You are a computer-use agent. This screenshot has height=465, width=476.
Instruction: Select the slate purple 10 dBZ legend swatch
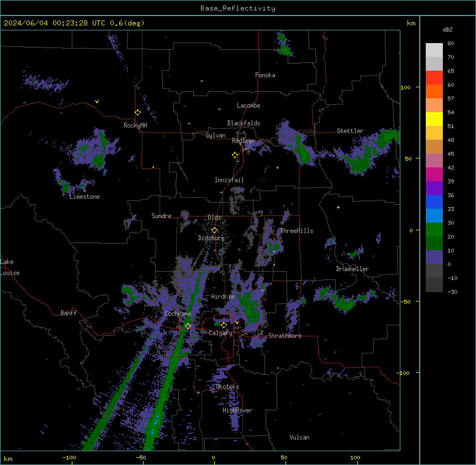(x=434, y=257)
